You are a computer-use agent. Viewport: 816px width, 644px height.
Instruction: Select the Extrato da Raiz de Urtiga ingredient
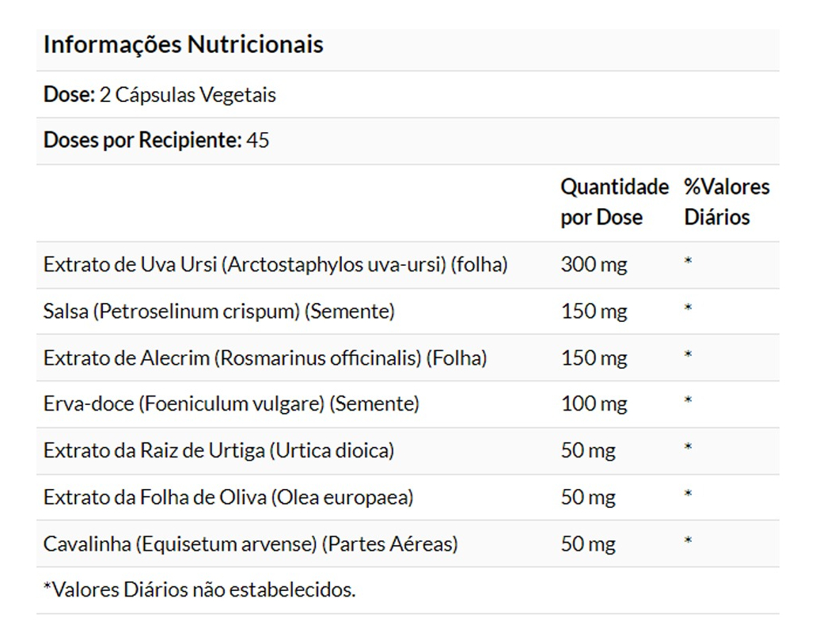pyautogui.click(x=218, y=451)
